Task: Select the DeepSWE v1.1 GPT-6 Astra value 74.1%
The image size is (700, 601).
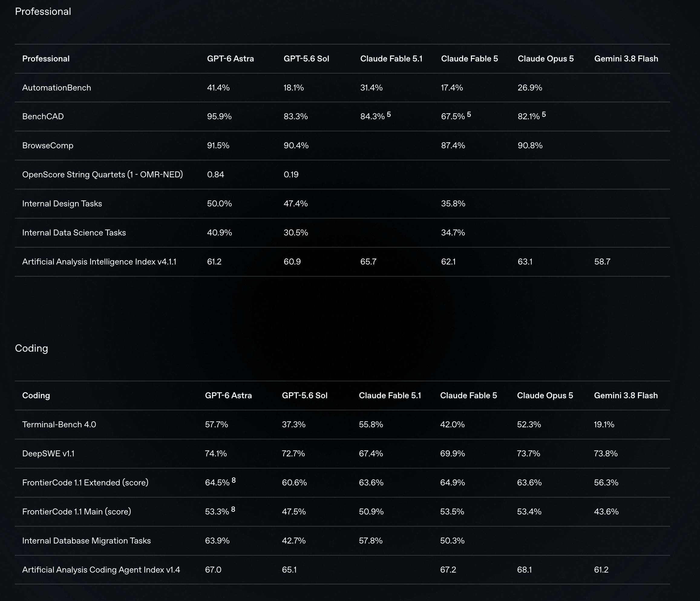Action: [x=216, y=453]
